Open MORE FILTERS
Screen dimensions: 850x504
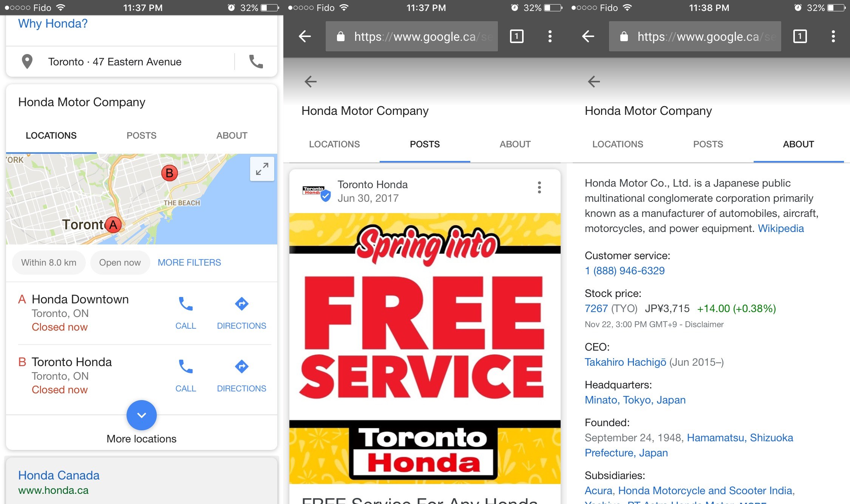point(189,263)
